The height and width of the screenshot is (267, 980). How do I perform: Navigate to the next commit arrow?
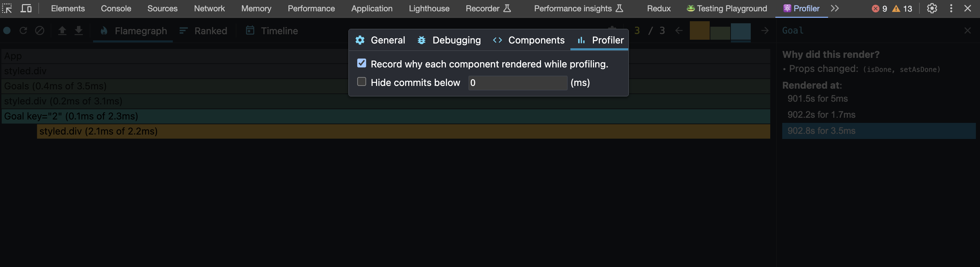(765, 31)
